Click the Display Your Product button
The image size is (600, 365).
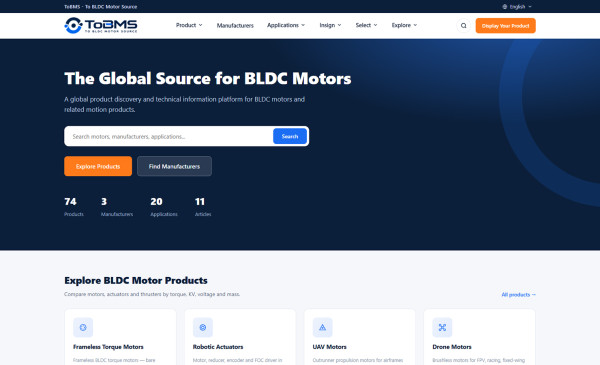click(x=505, y=26)
